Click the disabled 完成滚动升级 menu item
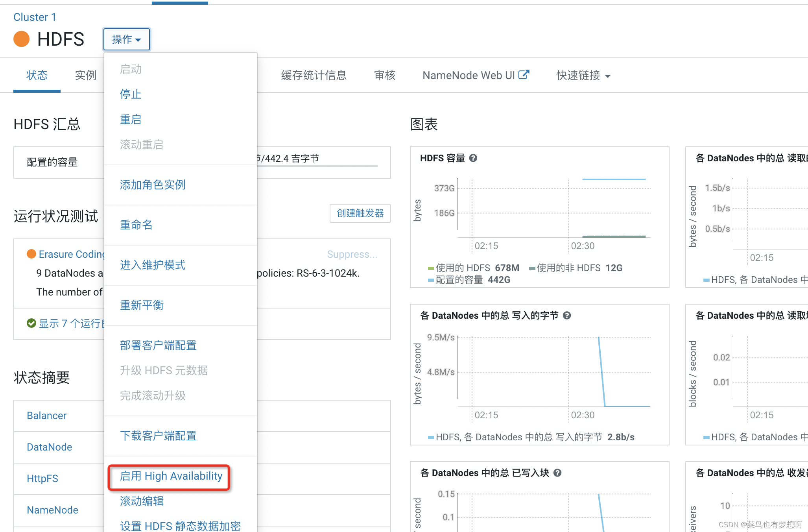808x532 pixels. tap(153, 395)
